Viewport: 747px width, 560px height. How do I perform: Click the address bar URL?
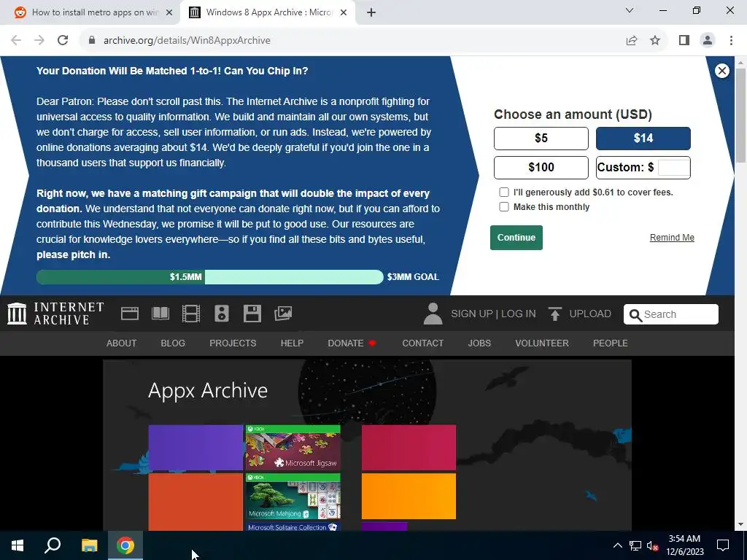[187, 41]
